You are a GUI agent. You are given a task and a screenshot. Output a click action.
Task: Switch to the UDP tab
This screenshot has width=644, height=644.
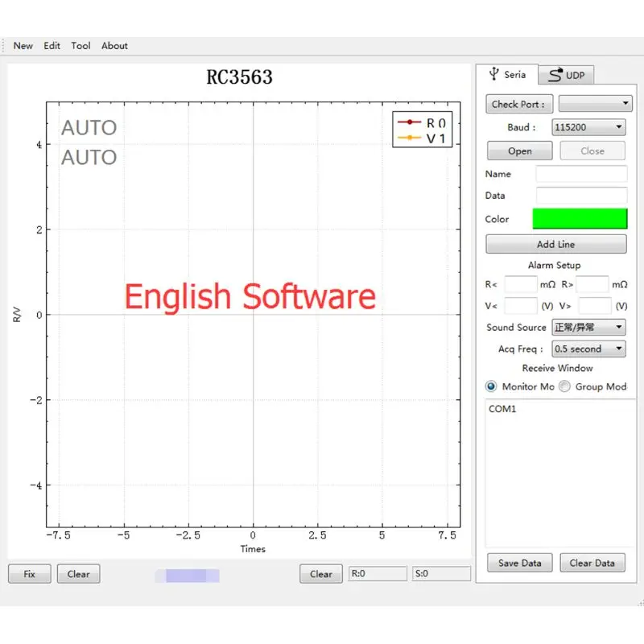click(x=567, y=75)
